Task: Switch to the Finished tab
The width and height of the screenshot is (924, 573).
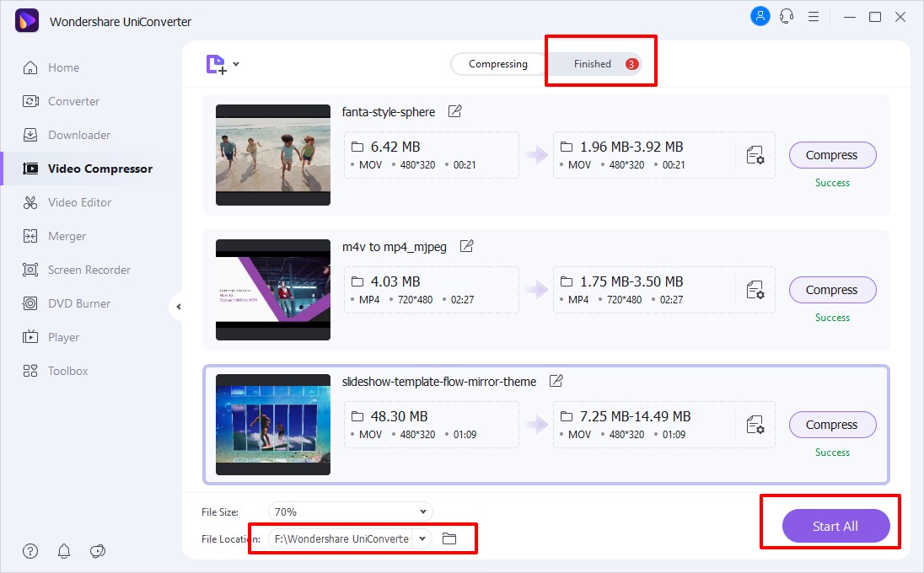Action: pos(594,64)
